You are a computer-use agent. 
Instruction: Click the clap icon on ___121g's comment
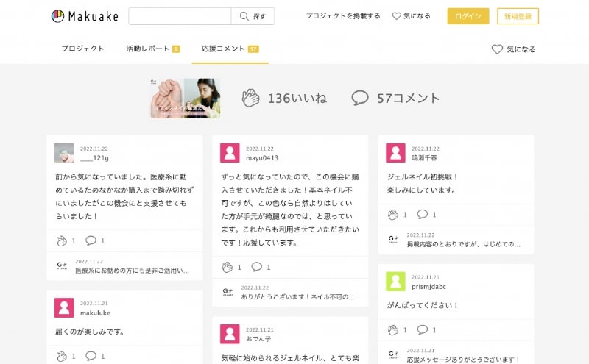(61, 240)
